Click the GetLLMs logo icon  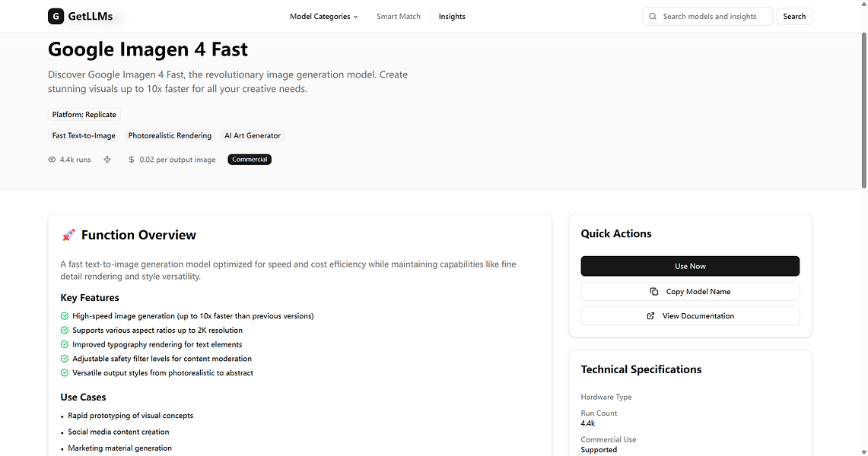pos(56,17)
